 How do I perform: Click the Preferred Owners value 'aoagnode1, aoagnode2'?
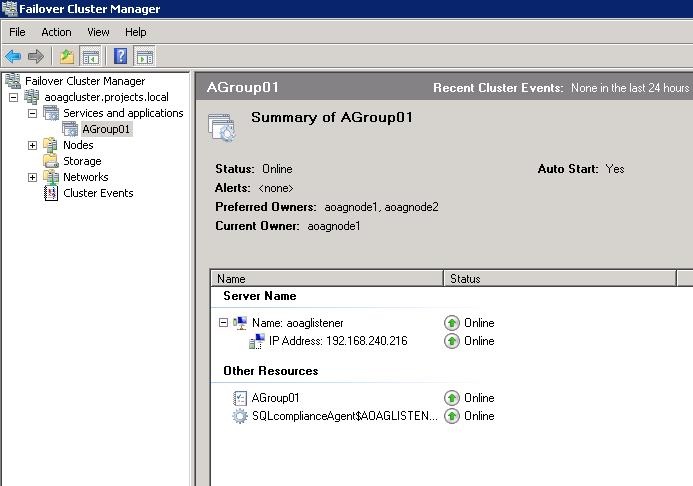coord(381,207)
